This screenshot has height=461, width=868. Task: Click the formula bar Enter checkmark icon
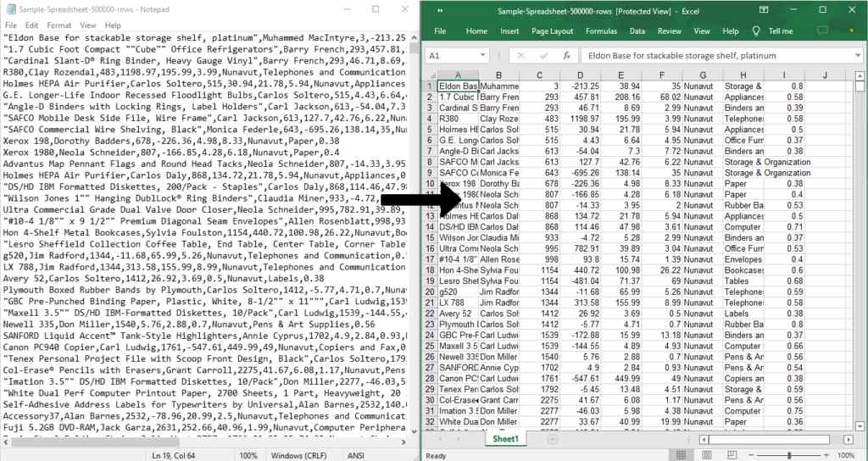[x=543, y=55]
